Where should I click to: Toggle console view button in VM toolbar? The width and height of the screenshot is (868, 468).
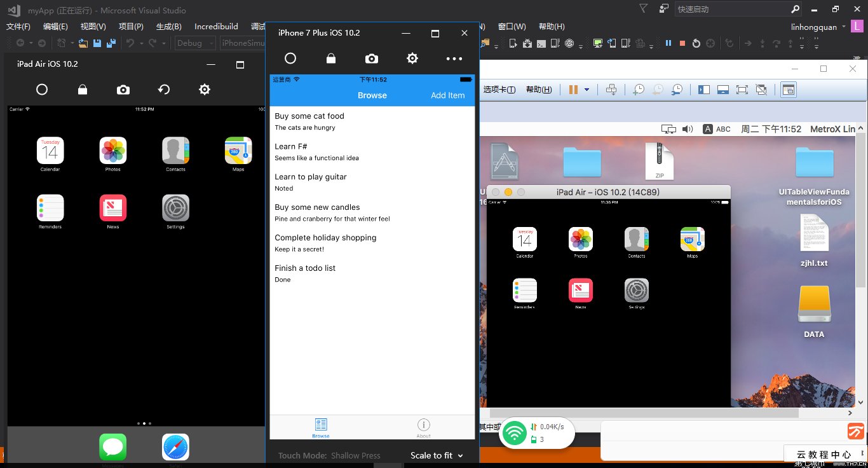(x=788, y=90)
